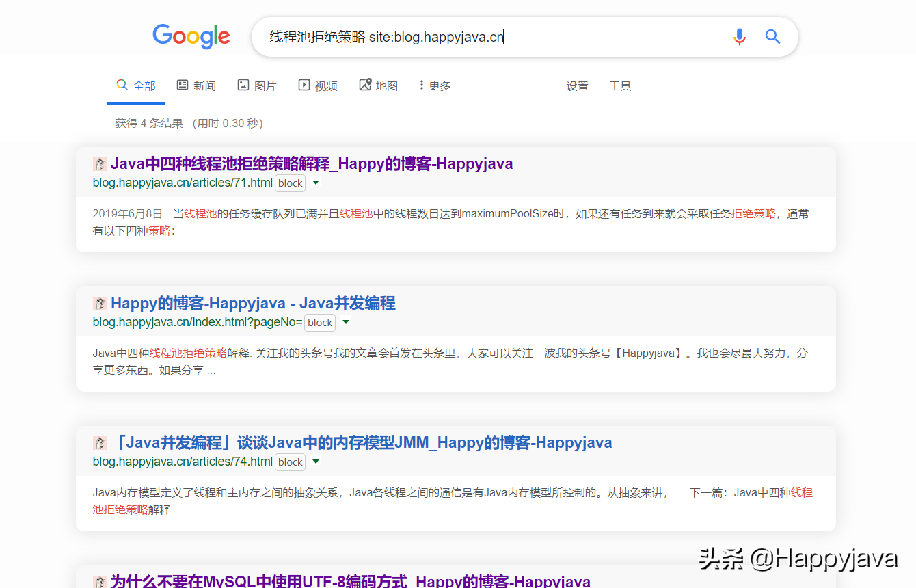
Task: Switch to the 视频 (Videos) tab
Action: tap(318, 85)
